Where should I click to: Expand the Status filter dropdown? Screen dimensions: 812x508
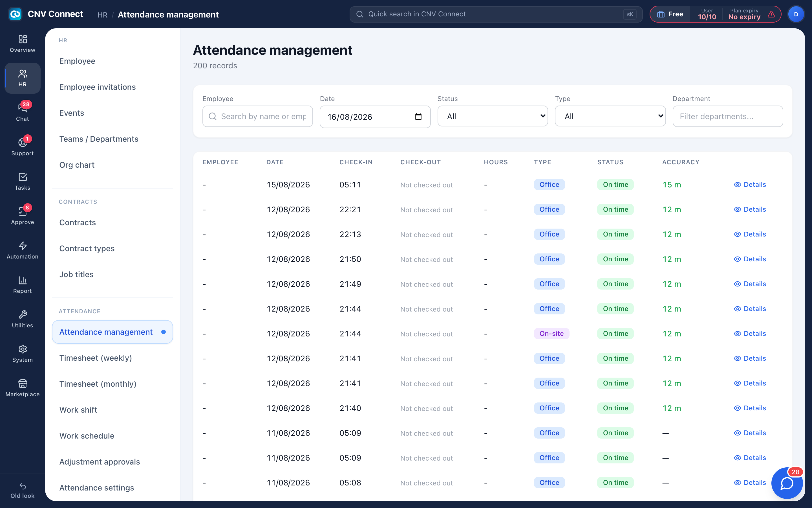(493, 116)
